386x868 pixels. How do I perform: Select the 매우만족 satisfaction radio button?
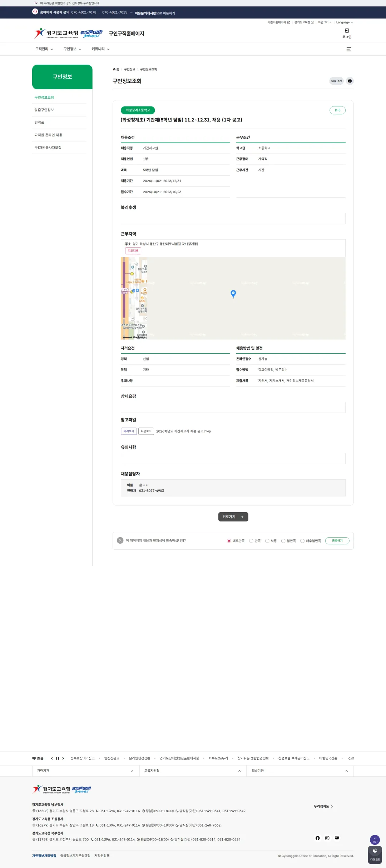pyautogui.click(x=229, y=541)
